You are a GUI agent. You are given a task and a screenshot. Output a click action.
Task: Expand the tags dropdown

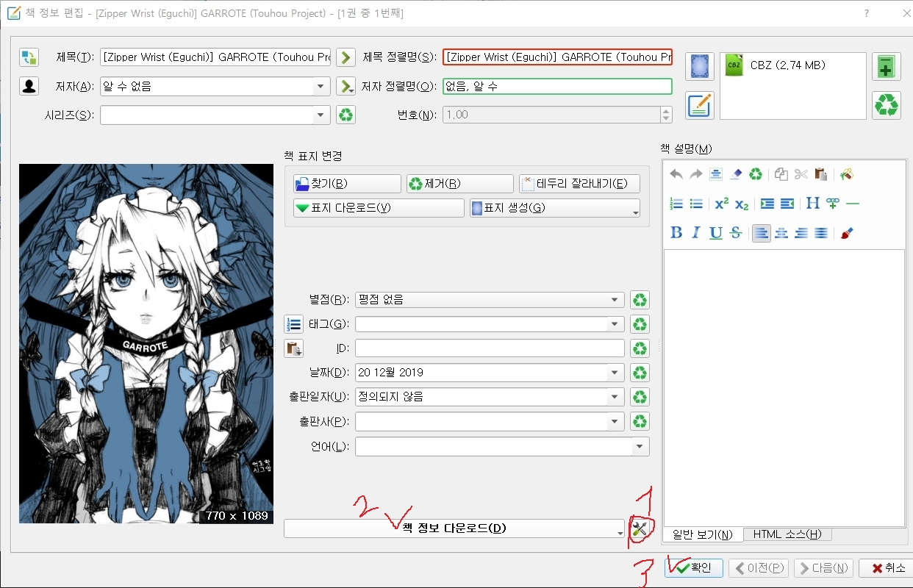pyautogui.click(x=615, y=324)
